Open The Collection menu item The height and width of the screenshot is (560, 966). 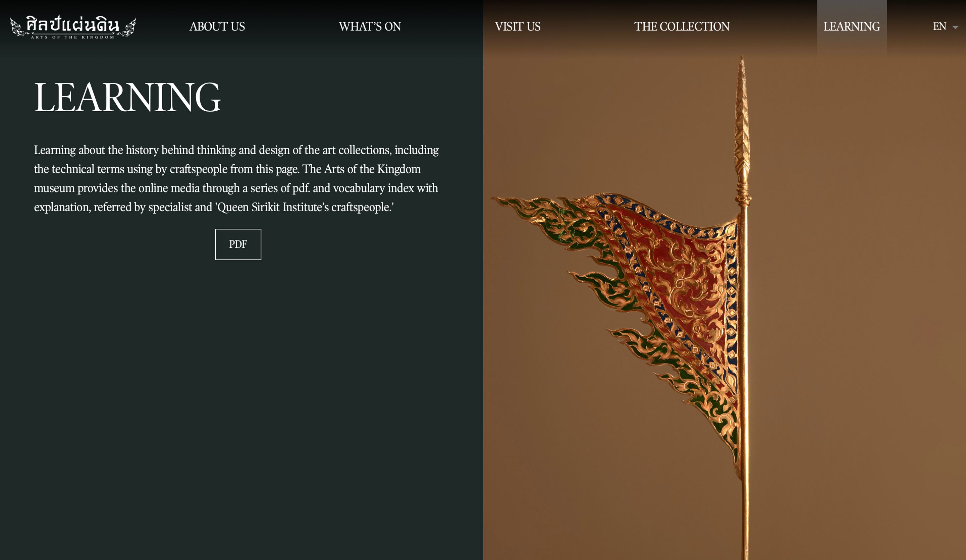tap(682, 26)
